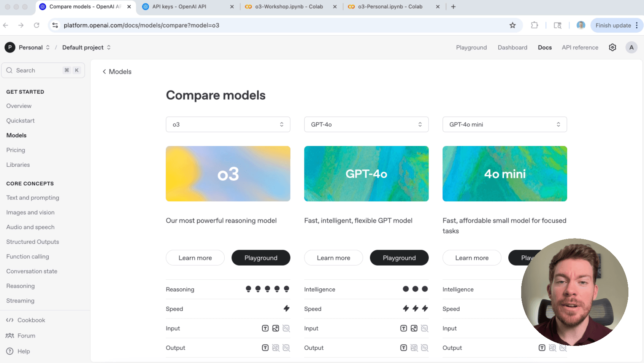Viewport: 644px width, 363px height.
Task: Click Playground button under o3
Action: coord(261,258)
